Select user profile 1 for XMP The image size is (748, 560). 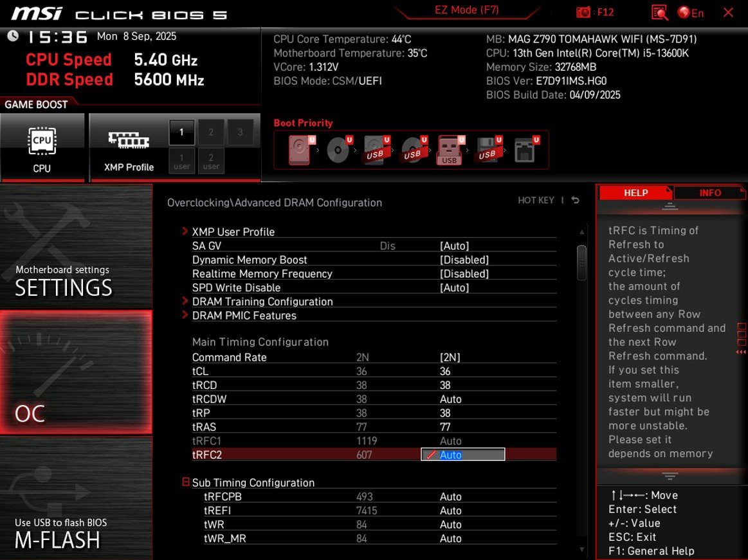pyautogui.click(x=181, y=161)
